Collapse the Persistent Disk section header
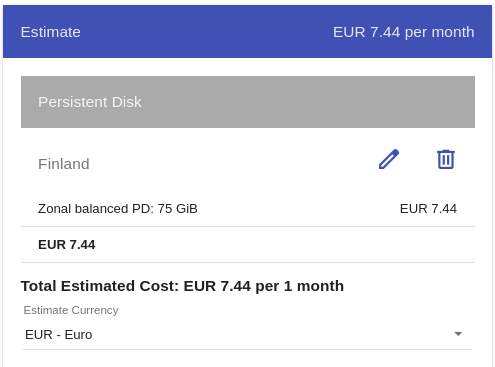Viewport: 495px width, 367px height. pos(248,102)
